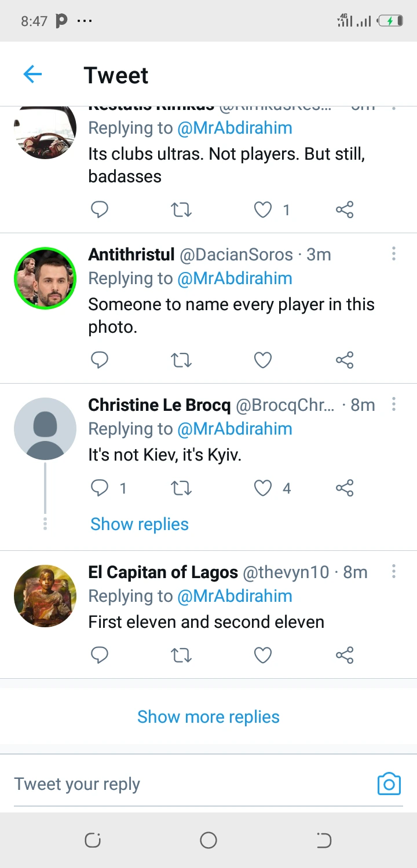Like Antithristul's tweet

coord(263,360)
